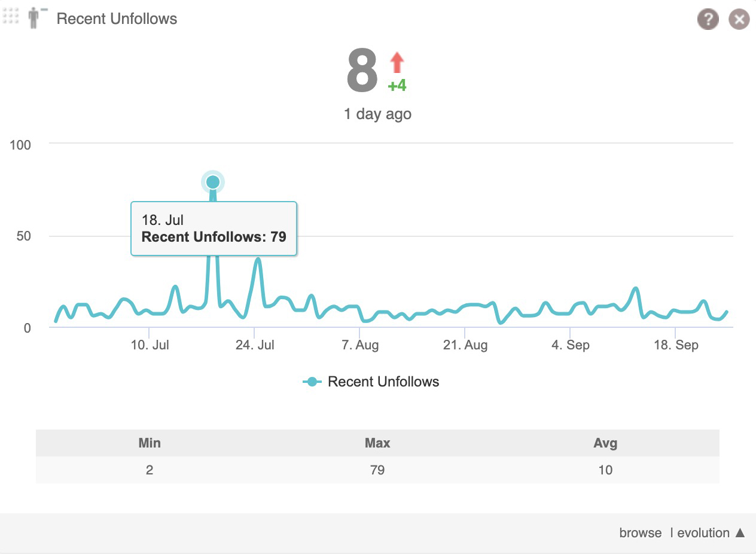
Task: Click the 24. Jul x-axis label
Action: click(x=255, y=345)
